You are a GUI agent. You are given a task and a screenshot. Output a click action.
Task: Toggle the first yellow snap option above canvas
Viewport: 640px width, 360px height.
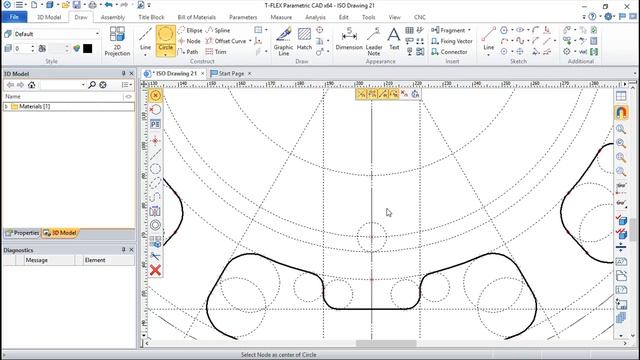point(361,94)
